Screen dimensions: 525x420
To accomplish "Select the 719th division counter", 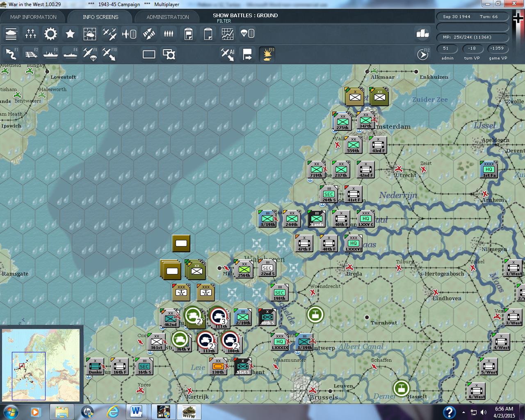I will (x=316, y=169).
